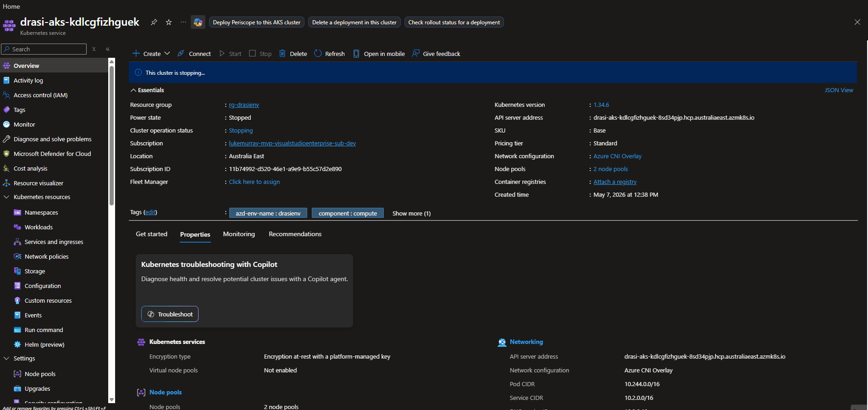Screen dimensions: 868x410
Task: Open Services and ingresses
Action: [x=54, y=242]
